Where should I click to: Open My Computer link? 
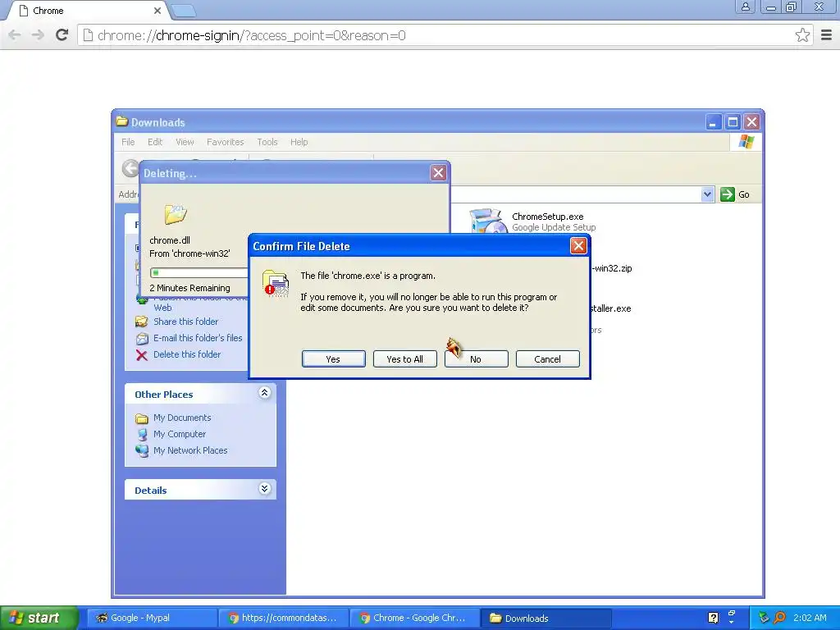pos(180,434)
